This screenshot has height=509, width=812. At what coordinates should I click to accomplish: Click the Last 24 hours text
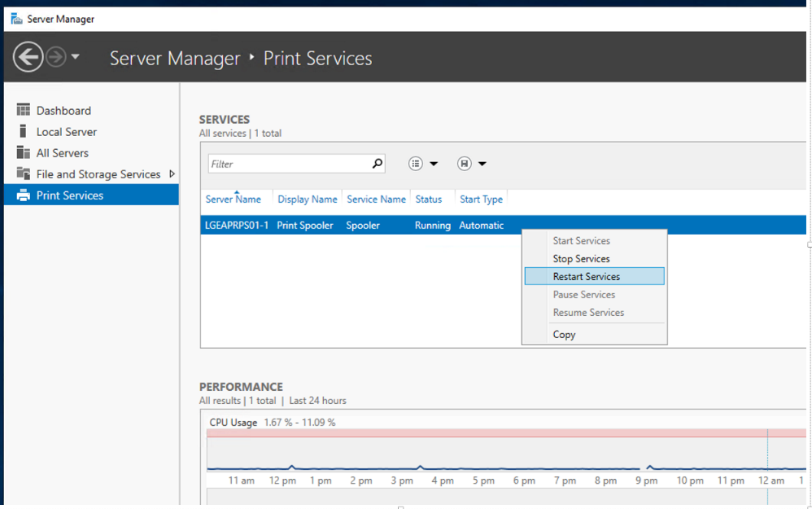317,401
